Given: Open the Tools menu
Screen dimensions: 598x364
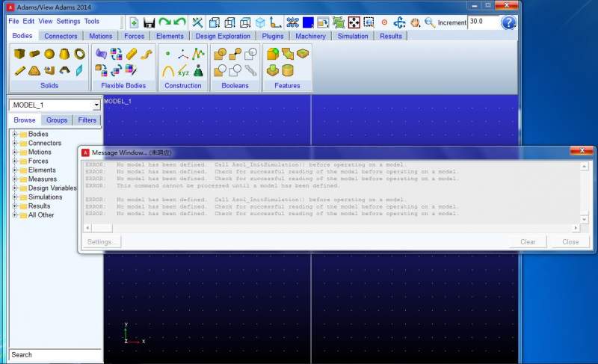Looking at the screenshot, I should click(x=92, y=22).
